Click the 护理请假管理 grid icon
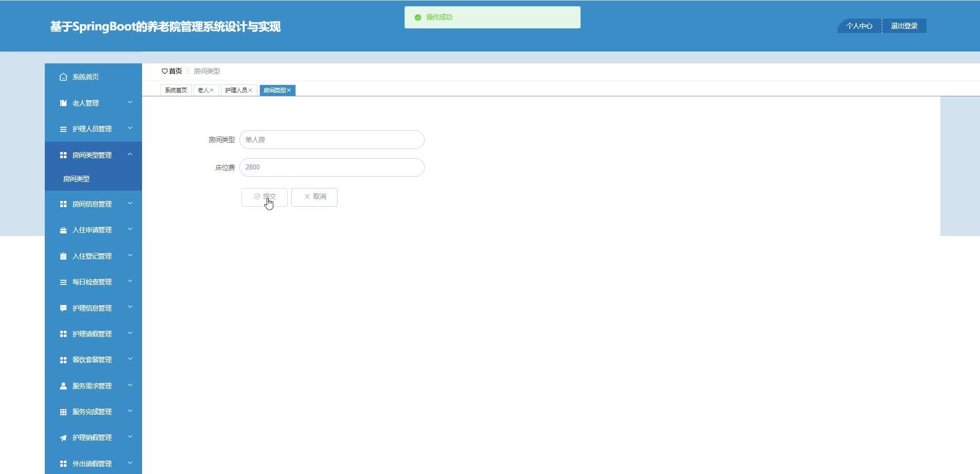The width and height of the screenshot is (980, 474). (63, 334)
